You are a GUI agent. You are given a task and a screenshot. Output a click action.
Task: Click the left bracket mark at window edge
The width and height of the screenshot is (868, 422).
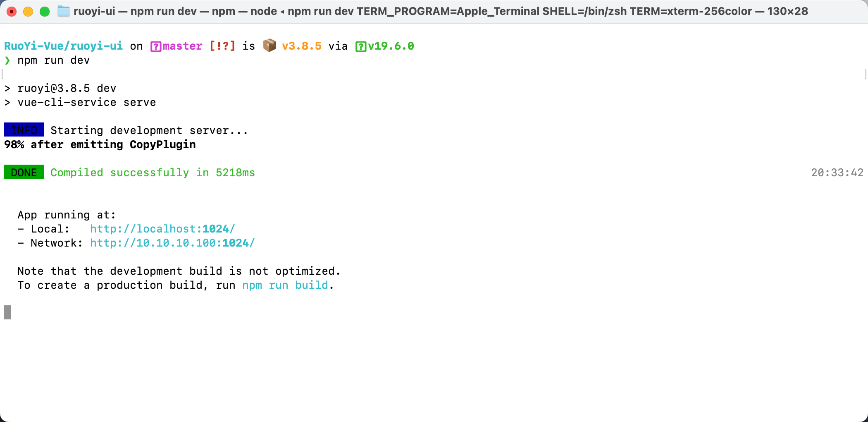pos(2,74)
